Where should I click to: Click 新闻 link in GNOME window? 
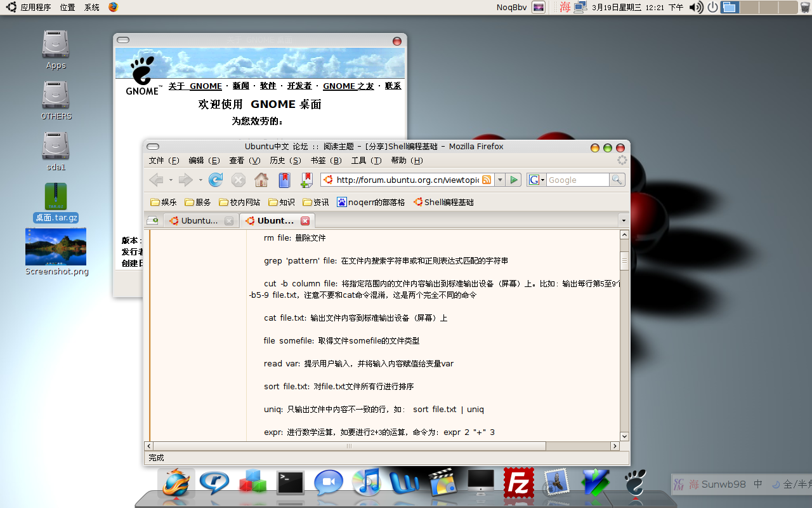[241, 86]
